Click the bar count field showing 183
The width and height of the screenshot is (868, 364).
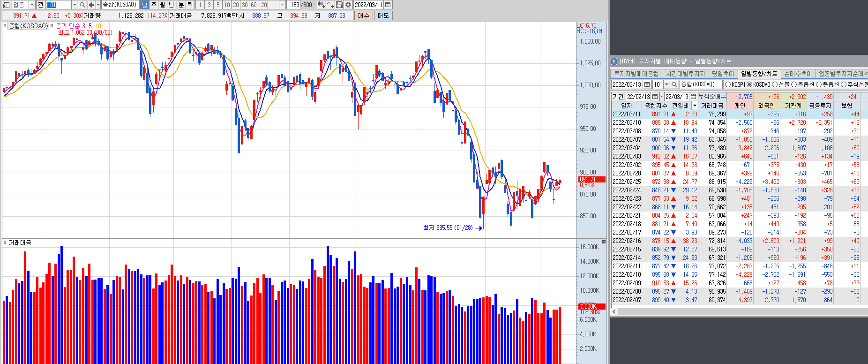tap(293, 5)
